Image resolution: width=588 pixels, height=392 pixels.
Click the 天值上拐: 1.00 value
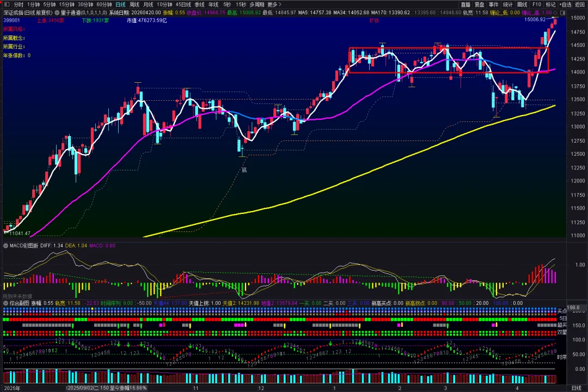click(205, 303)
